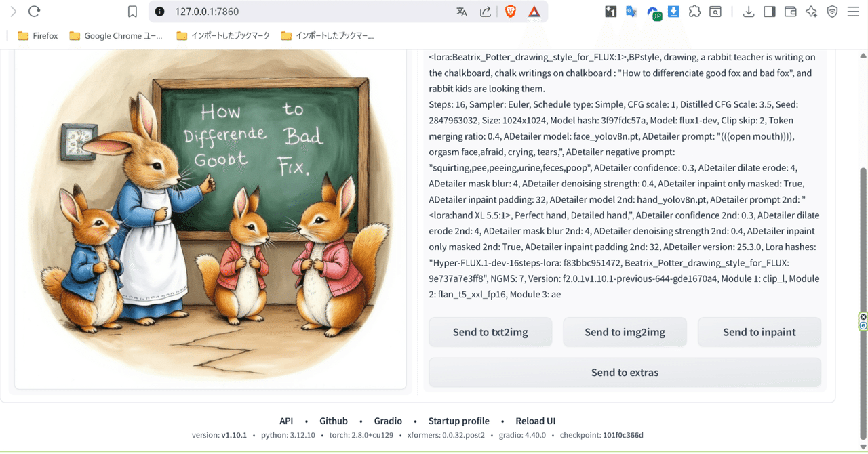Open the Extensions puzzle piece menu
Viewport: 868px width, 454px height.
(x=694, y=11)
